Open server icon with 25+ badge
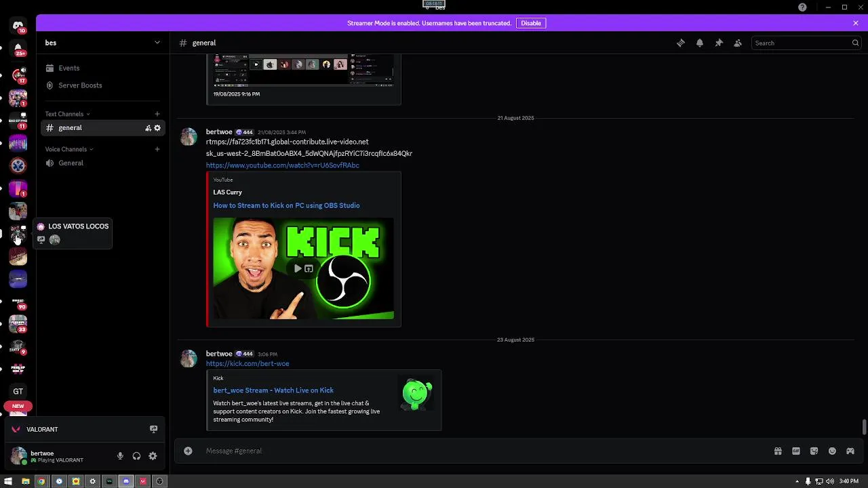The height and width of the screenshot is (488, 868). [x=18, y=48]
